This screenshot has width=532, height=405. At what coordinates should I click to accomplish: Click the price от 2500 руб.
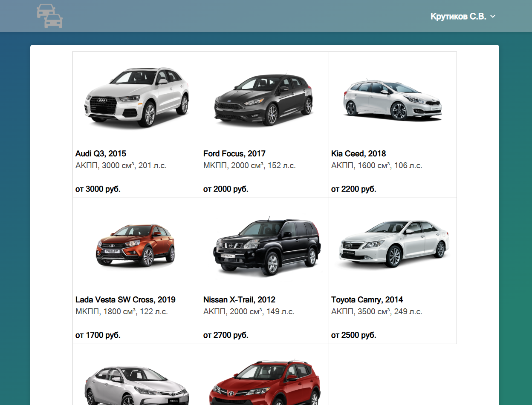pyautogui.click(x=354, y=335)
